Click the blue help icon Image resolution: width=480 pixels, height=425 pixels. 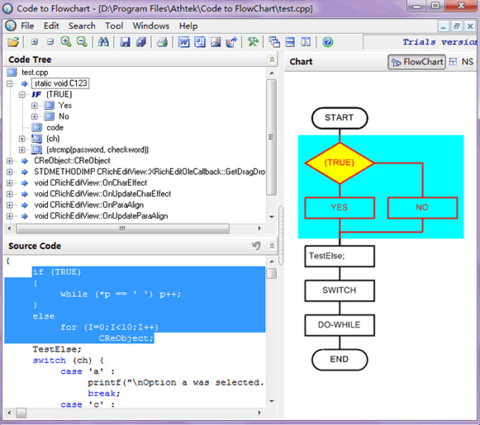pos(328,42)
